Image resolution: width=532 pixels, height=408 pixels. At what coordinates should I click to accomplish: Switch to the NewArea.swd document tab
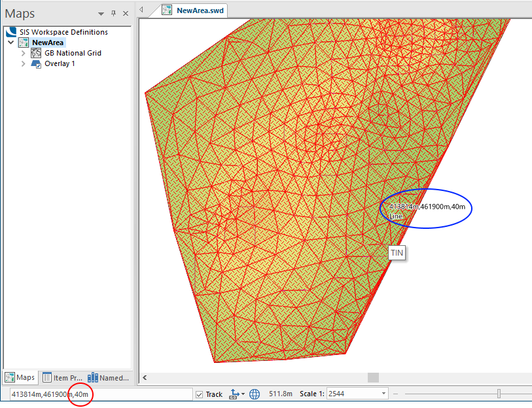(194, 10)
